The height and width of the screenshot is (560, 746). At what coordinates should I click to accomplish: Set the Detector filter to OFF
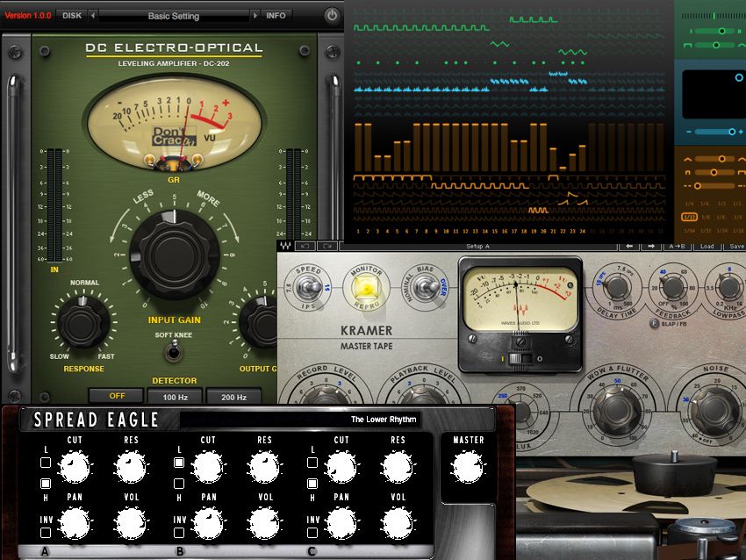(117, 396)
